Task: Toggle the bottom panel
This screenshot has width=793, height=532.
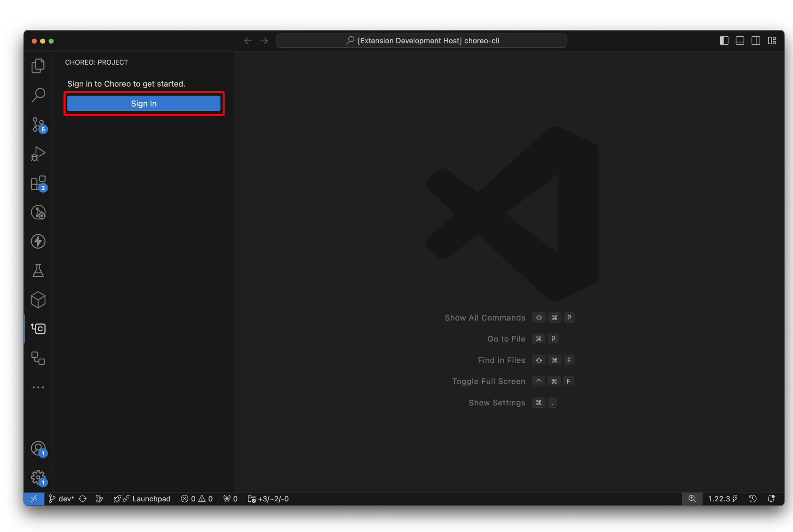Action: (740, 41)
